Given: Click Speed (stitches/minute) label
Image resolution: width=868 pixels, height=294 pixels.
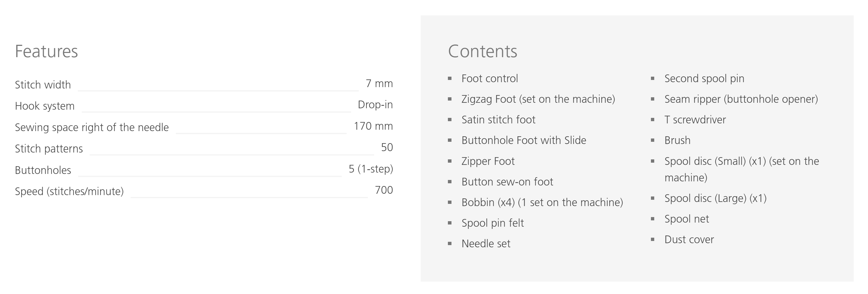Looking at the screenshot, I should 69,192.
